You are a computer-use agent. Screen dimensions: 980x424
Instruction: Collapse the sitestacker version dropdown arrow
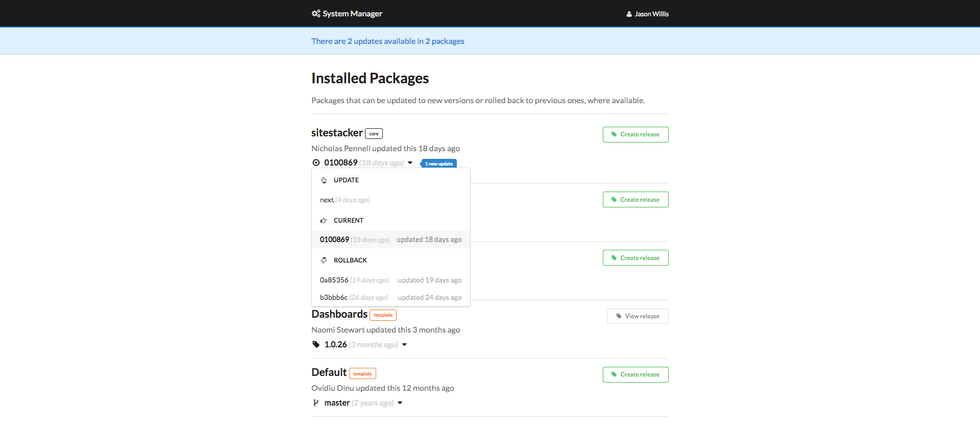410,163
